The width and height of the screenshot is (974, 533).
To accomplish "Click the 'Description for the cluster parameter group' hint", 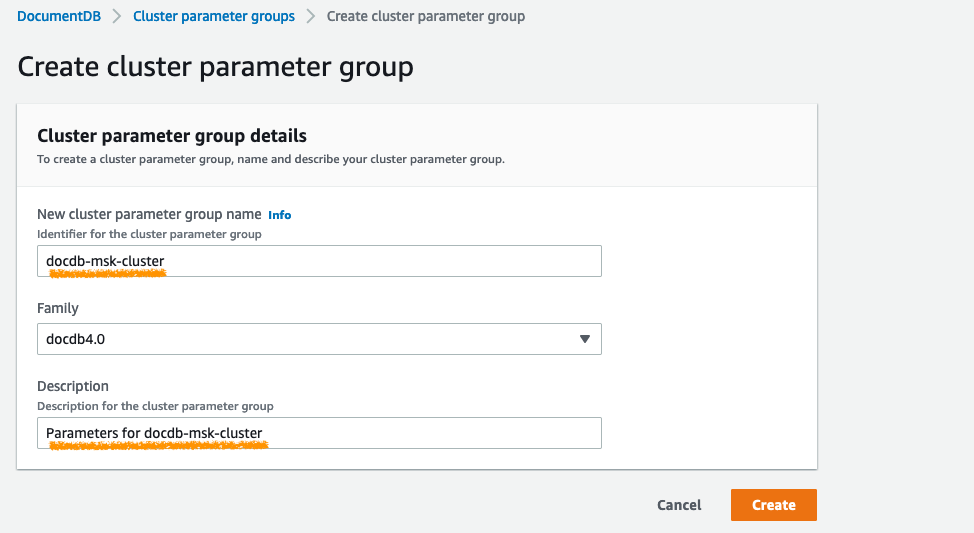I will click(x=155, y=406).
